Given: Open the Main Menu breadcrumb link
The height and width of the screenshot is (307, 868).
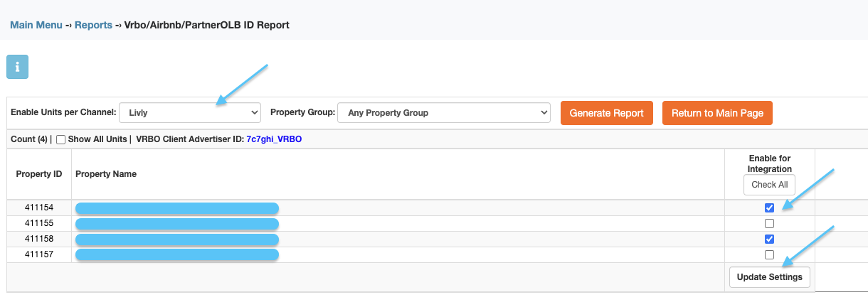Looking at the screenshot, I should (x=36, y=25).
